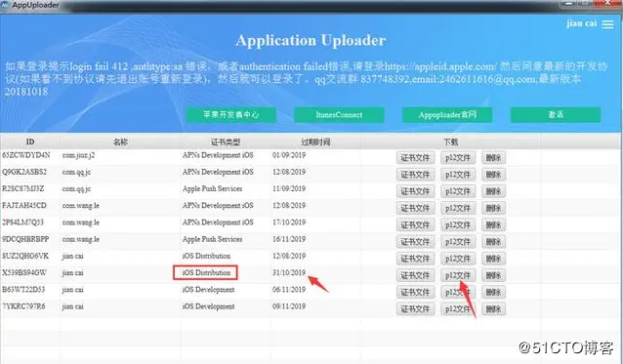Click 删除 for row Q9GK2ASBS2
Viewport: 623px width, 364px height.
pyautogui.click(x=493, y=175)
